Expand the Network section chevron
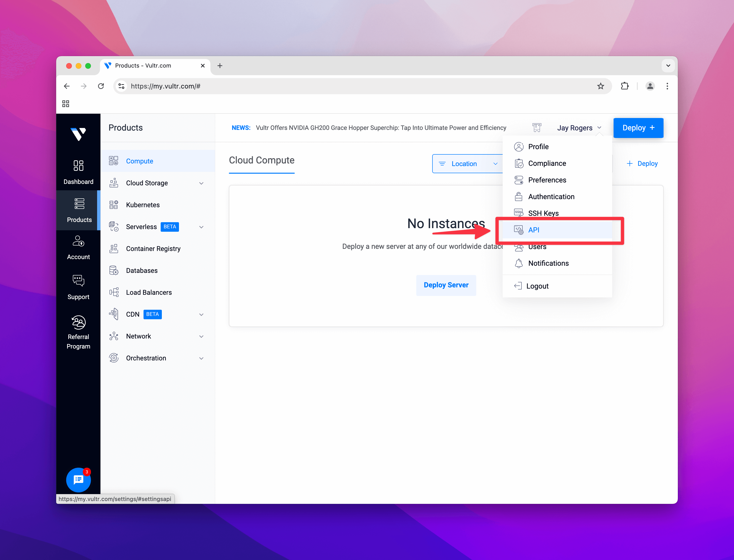The image size is (734, 560). pyautogui.click(x=201, y=336)
